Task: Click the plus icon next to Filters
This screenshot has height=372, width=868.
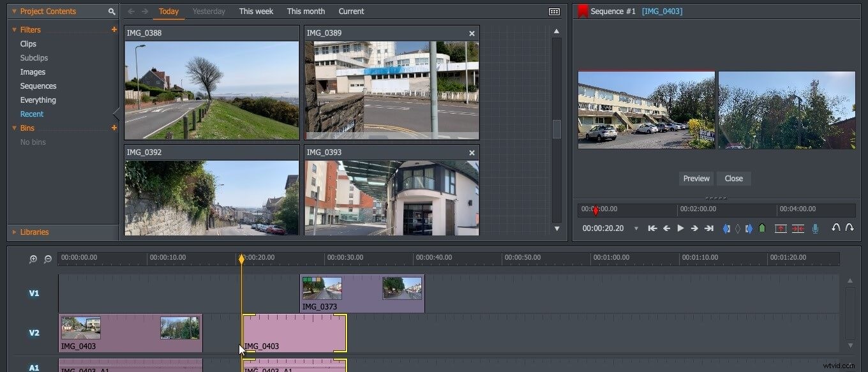Action: pos(114,29)
